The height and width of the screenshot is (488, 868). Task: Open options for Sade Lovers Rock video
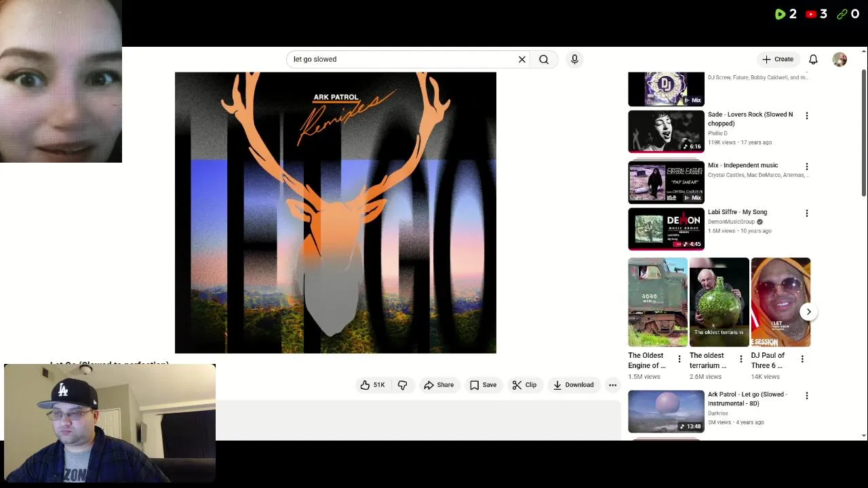point(806,116)
